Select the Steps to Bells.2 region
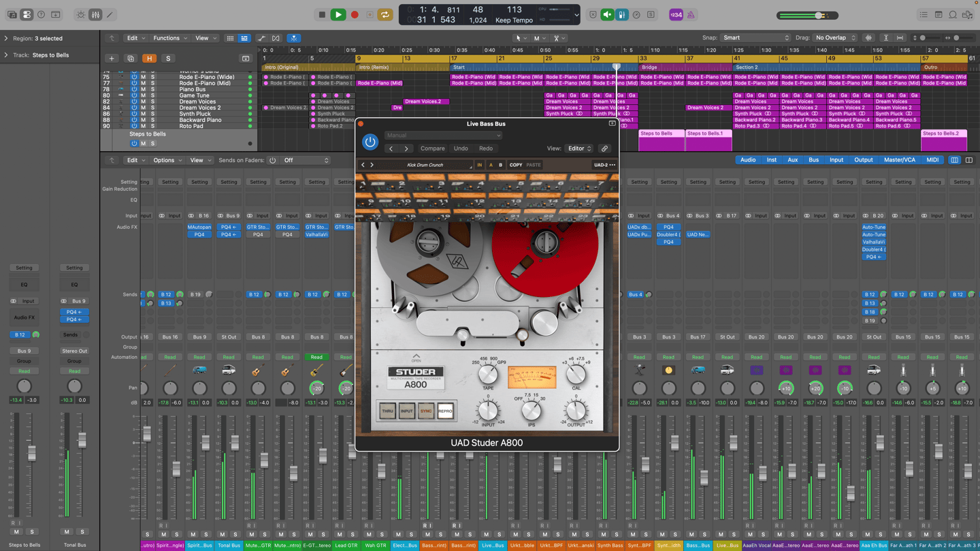The width and height of the screenshot is (980, 551). [x=944, y=140]
